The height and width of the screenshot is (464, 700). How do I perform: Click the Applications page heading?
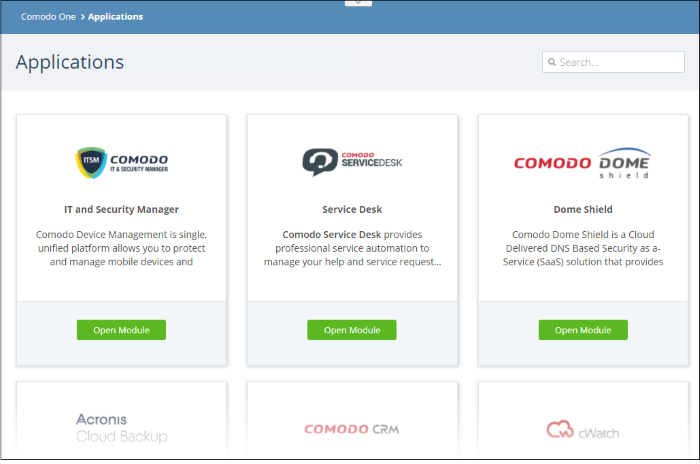click(x=70, y=62)
